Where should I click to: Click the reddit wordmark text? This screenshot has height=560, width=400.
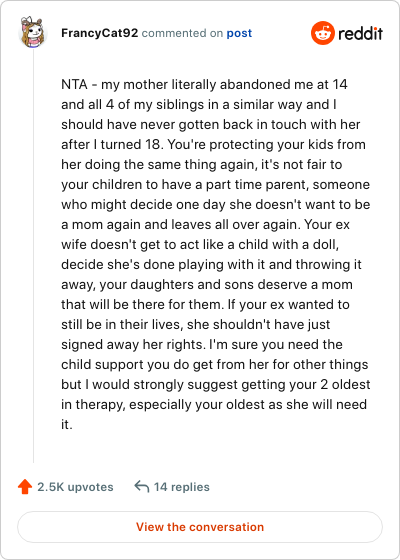360,34
